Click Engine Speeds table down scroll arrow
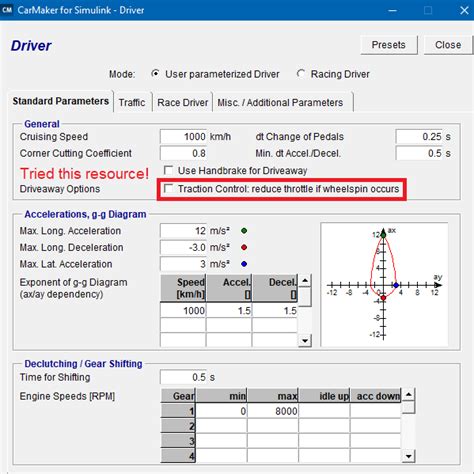This screenshot has width=474, height=474. click(408, 456)
